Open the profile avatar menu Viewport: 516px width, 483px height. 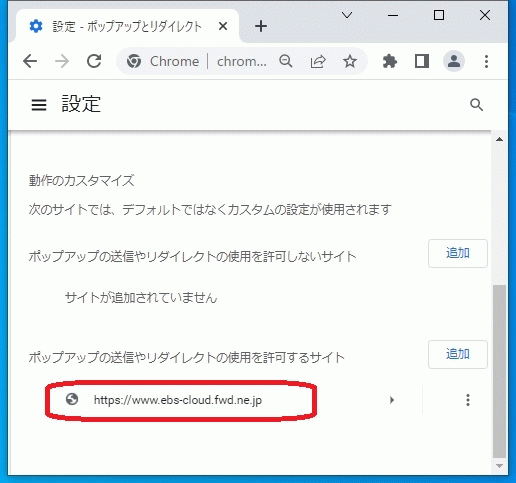click(454, 61)
